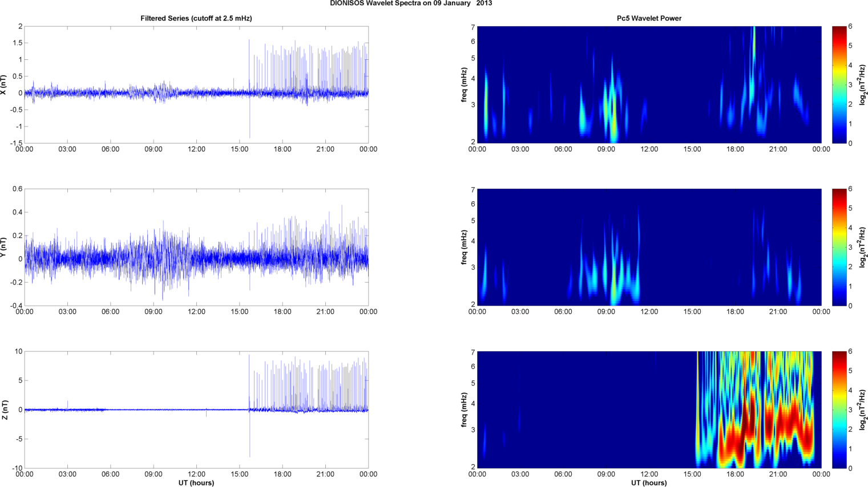Click log2 unit label beside bottom colorbar

(863, 409)
